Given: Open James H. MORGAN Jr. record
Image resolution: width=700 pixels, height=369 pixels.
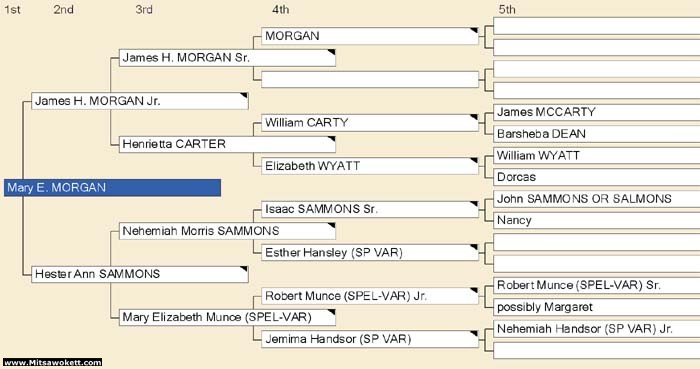Looking at the screenshot, I should tap(140, 101).
